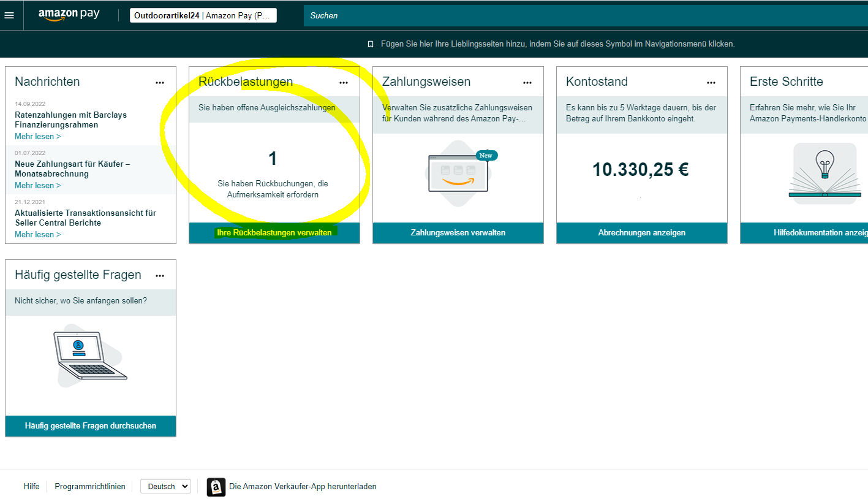Click the bookmark favorites icon
Image resolution: width=868 pixels, height=499 pixels.
[370, 44]
